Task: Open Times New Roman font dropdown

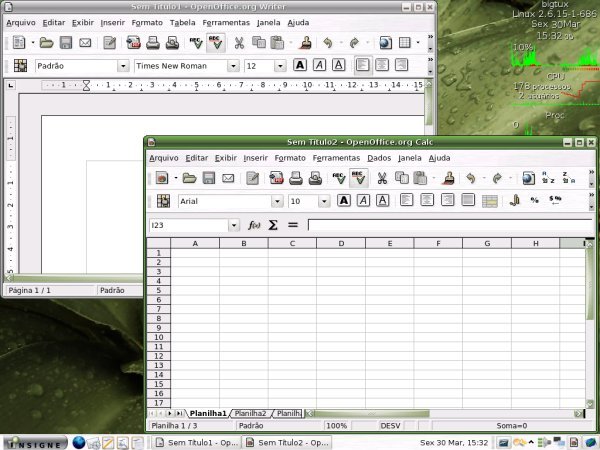Action: click(x=233, y=66)
